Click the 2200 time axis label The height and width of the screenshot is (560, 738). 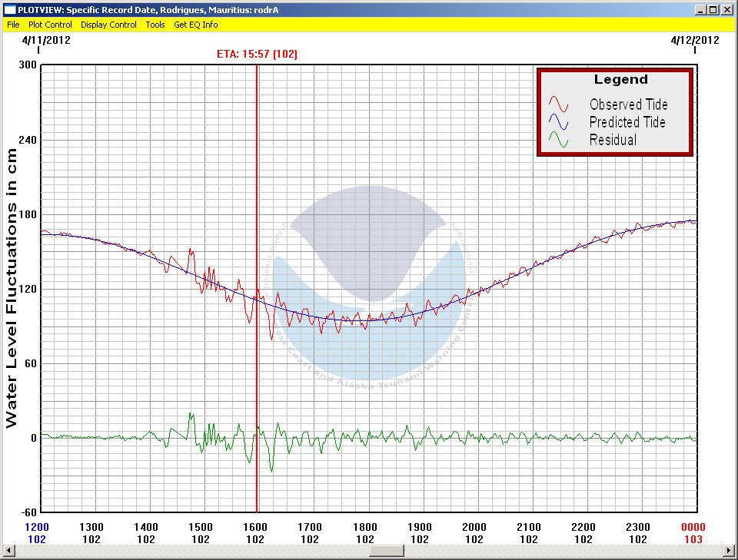coord(583,527)
